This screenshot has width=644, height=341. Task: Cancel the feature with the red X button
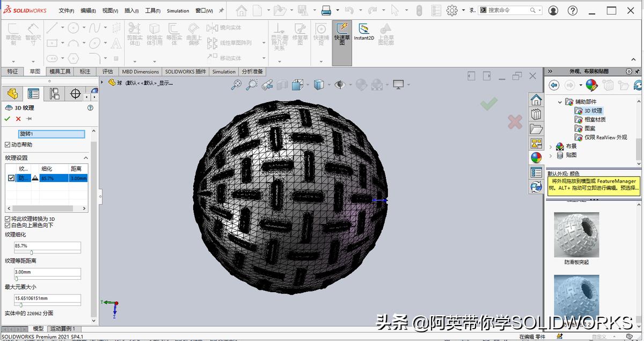click(18, 119)
